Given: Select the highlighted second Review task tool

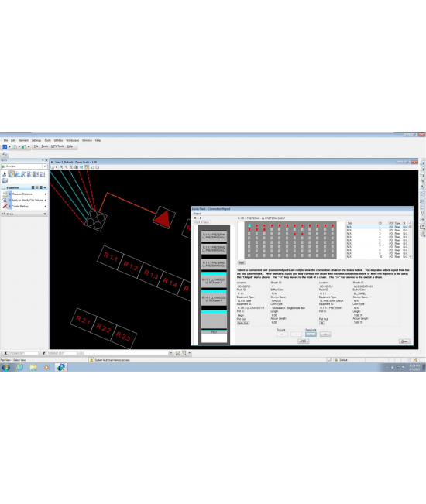Looking at the screenshot, I should pyautogui.click(x=12, y=174).
